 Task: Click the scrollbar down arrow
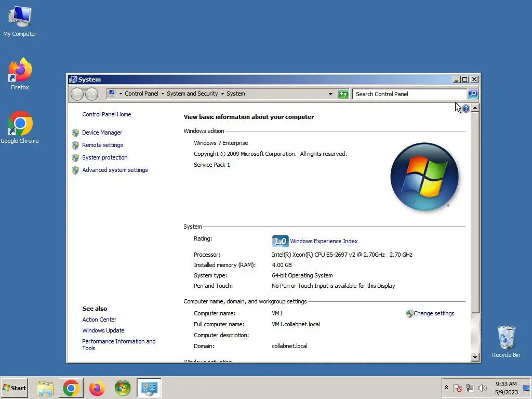pyautogui.click(x=475, y=357)
